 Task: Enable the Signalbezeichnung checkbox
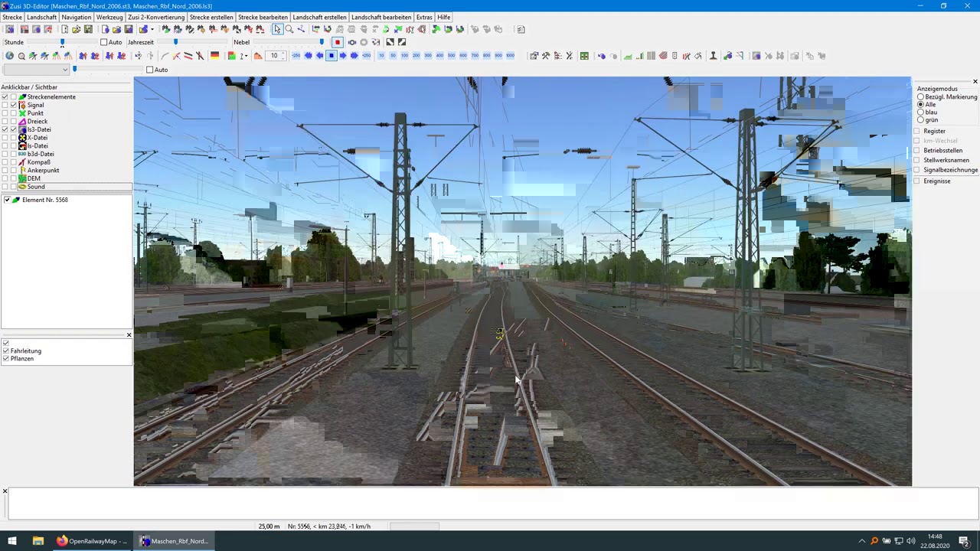click(917, 170)
